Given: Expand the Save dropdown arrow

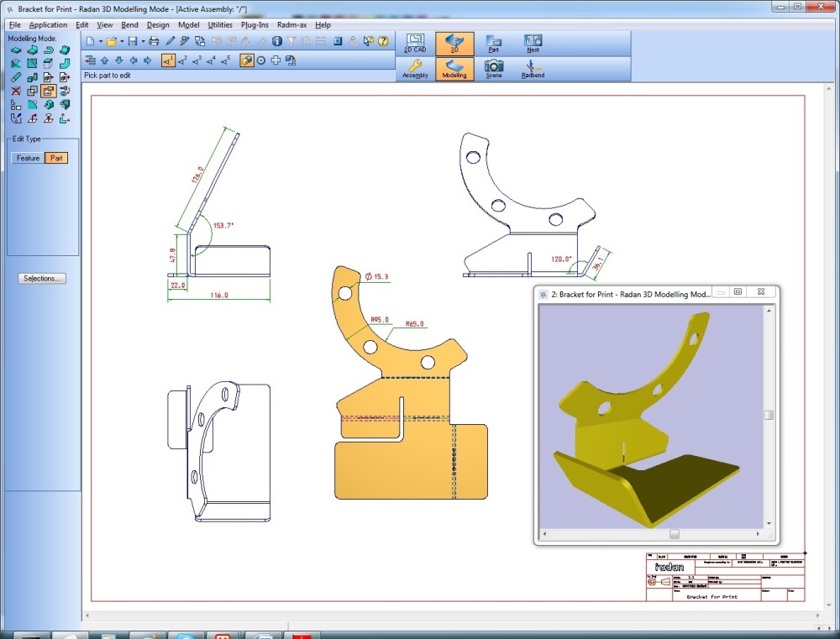Looking at the screenshot, I should tap(143, 40).
